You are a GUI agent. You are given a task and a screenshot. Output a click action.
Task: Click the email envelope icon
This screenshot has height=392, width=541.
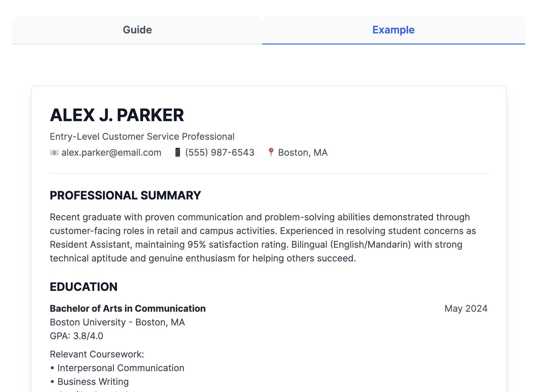(54, 153)
